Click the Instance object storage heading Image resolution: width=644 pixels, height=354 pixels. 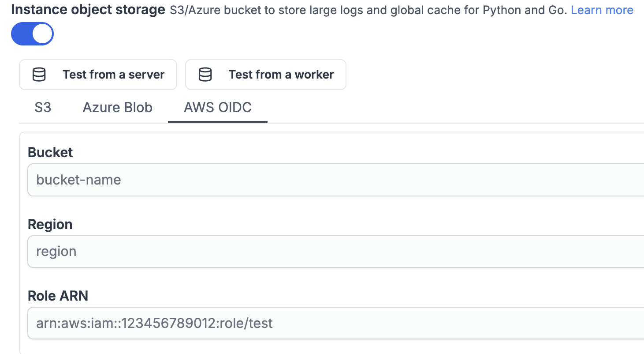click(88, 10)
